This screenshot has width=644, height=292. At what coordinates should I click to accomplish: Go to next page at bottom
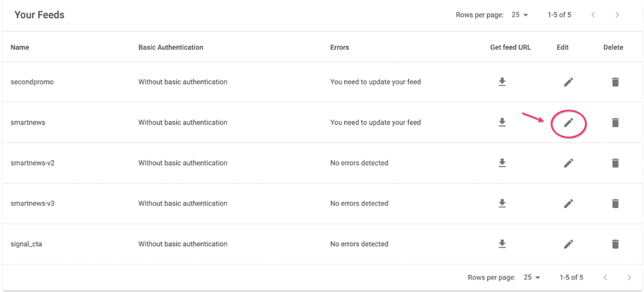(x=629, y=278)
